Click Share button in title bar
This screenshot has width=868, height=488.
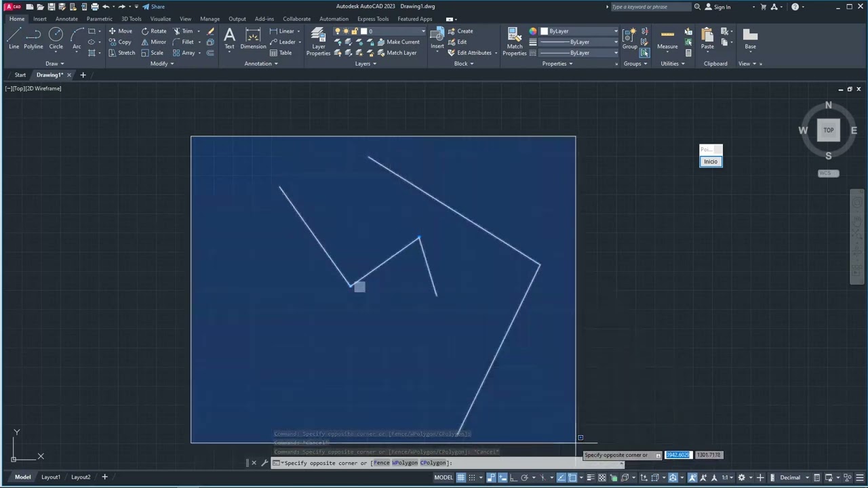(153, 7)
